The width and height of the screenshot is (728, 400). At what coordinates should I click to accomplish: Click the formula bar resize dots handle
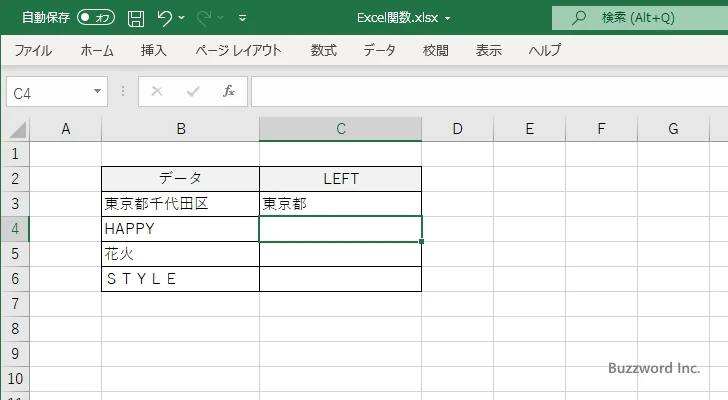(x=123, y=91)
